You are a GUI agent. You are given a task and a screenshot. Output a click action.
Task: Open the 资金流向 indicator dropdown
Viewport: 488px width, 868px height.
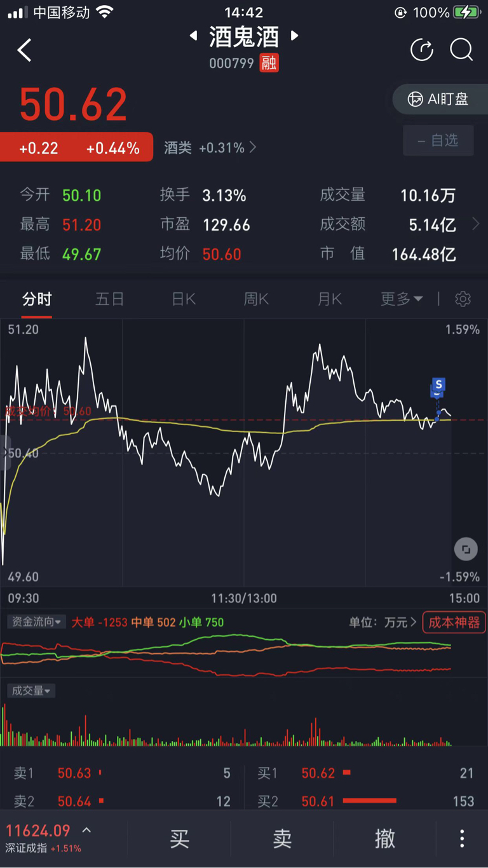coord(35,622)
